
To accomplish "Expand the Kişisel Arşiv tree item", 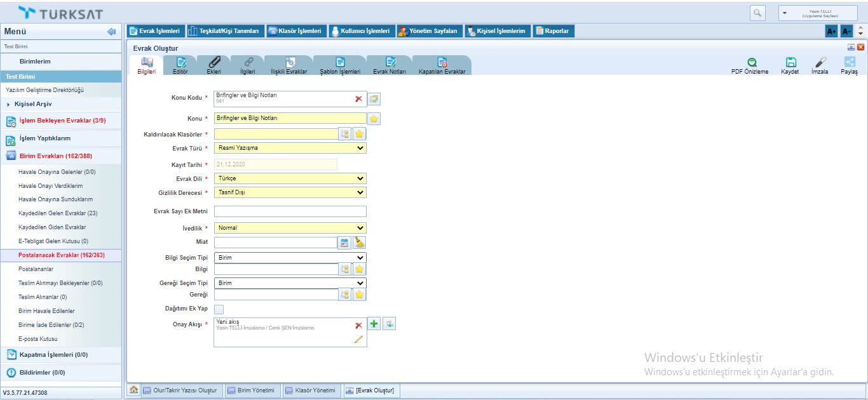I will [9, 104].
